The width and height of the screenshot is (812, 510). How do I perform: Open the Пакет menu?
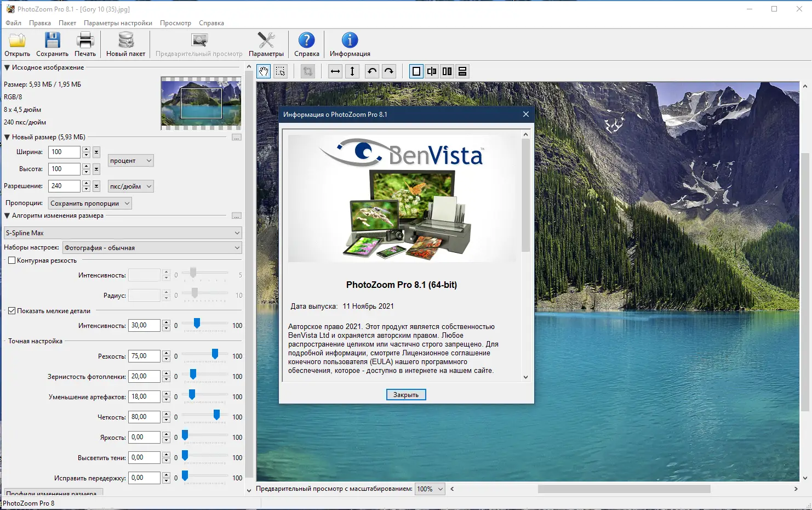pyautogui.click(x=67, y=23)
